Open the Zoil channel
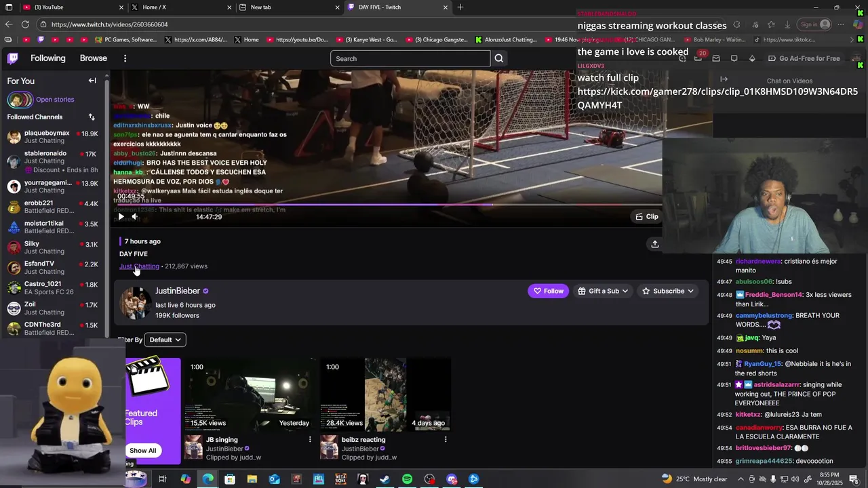Viewport: 868px width, 488px height. [53, 308]
